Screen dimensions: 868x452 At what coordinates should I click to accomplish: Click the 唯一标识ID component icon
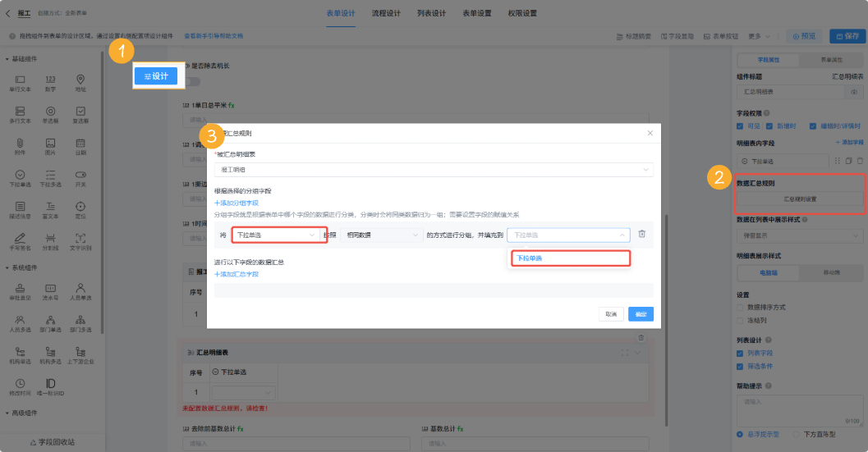[50, 383]
